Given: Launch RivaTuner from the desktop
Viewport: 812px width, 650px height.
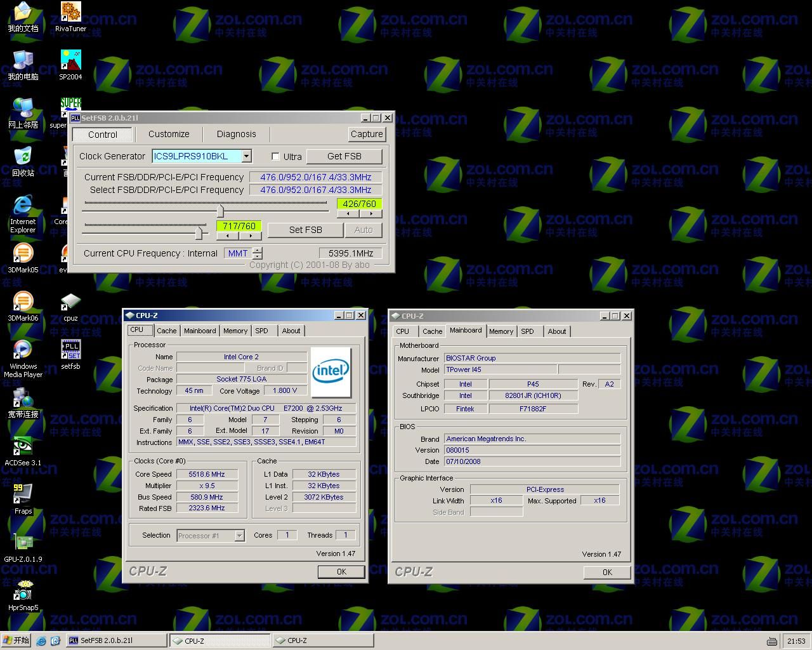Looking at the screenshot, I should coord(70,17).
